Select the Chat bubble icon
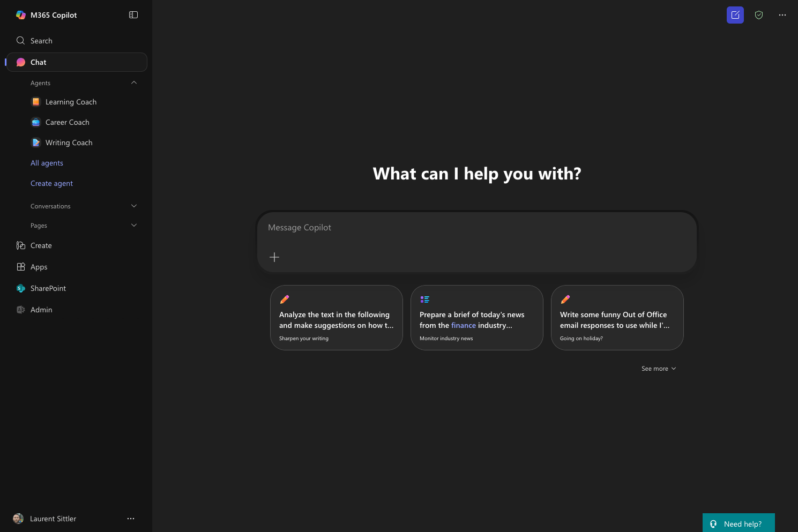Viewport: 798px width, 532px height. [21, 62]
